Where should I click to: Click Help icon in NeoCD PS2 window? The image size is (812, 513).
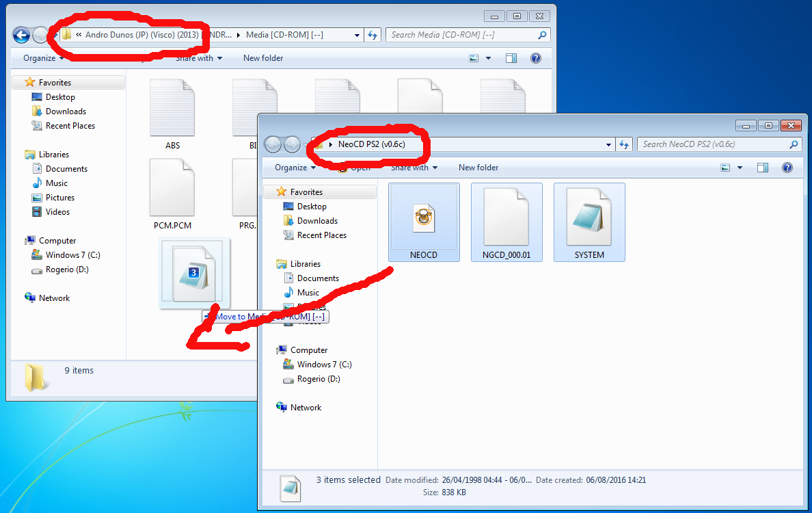(787, 168)
